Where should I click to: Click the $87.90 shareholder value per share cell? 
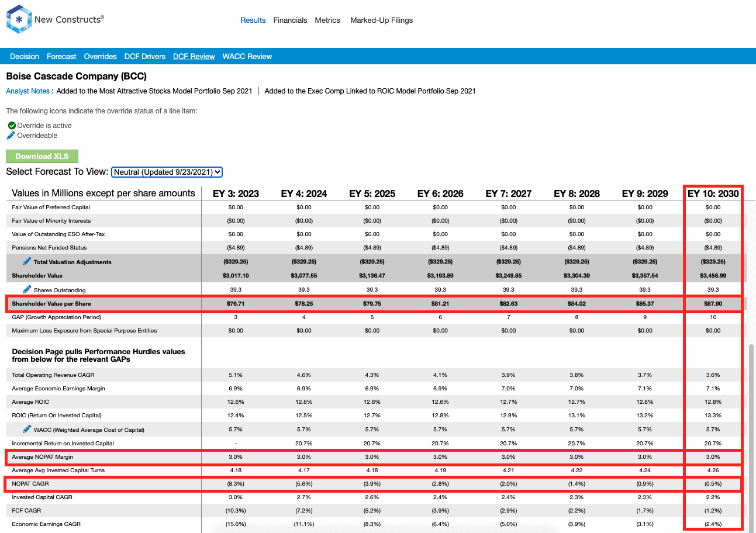click(x=713, y=304)
